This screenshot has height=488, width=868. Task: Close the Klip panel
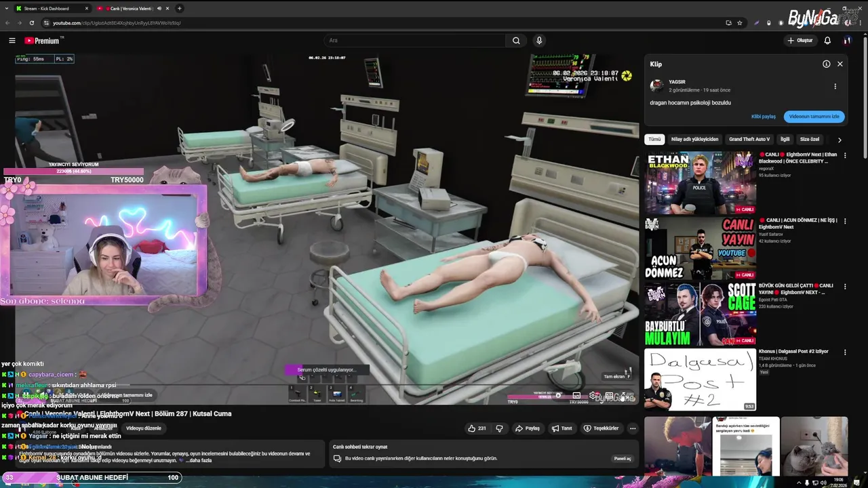pos(840,64)
